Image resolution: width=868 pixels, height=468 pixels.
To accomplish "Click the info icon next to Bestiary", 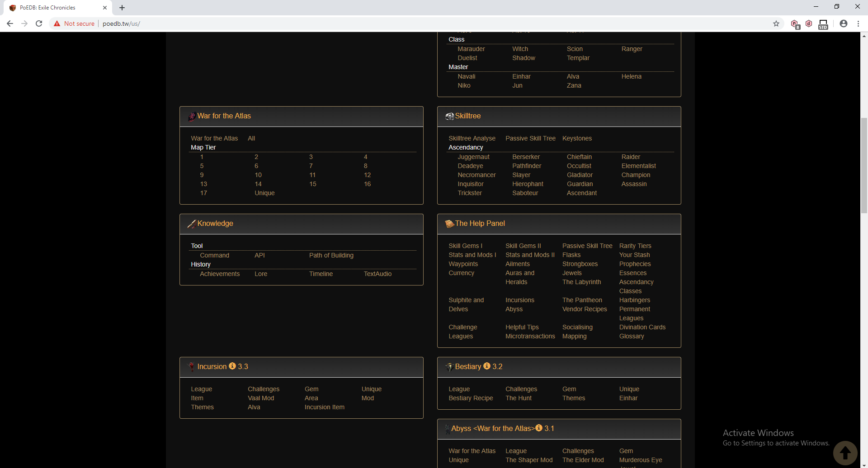I will (487, 366).
